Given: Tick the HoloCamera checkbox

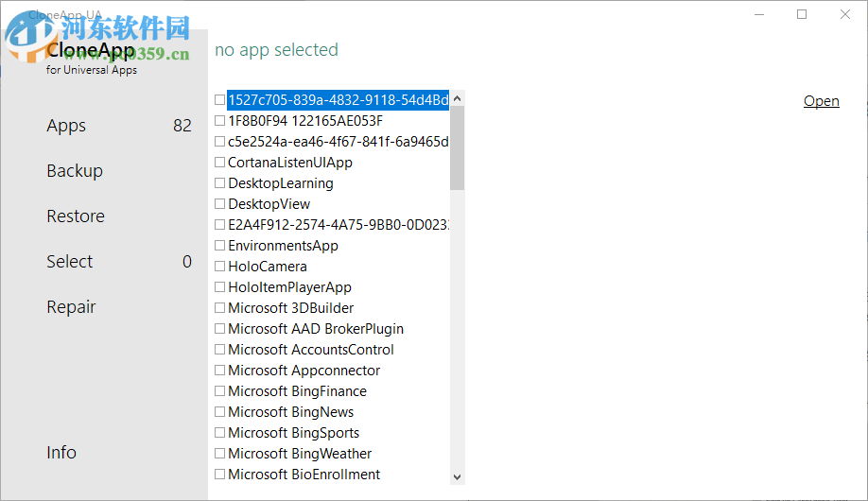Looking at the screenshot, I should [220, 267].
